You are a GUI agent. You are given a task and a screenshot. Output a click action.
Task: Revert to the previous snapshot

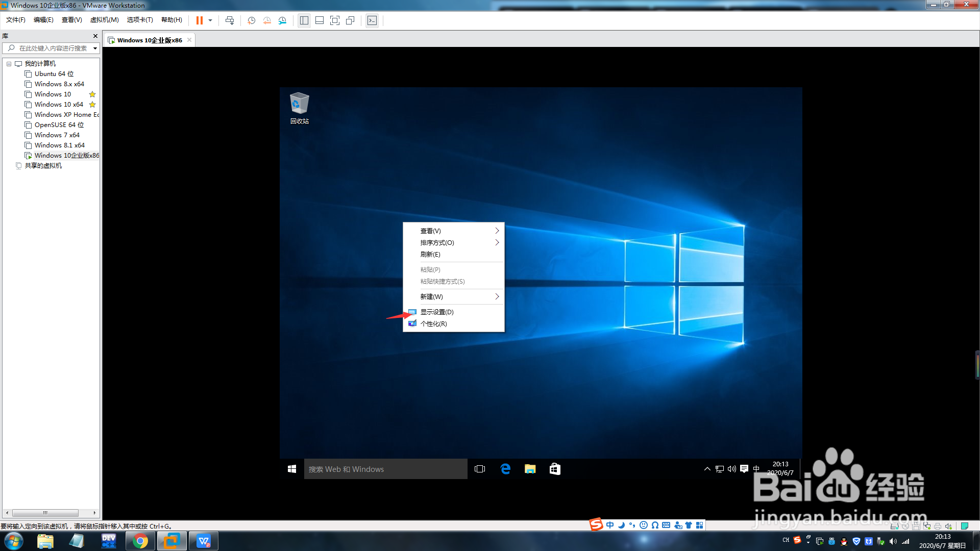[267, 20]
